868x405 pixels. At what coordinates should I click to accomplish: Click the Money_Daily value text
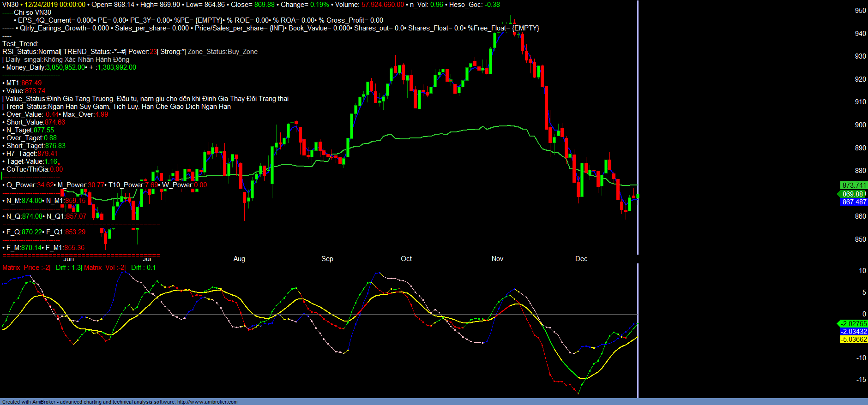pos(66,67)
